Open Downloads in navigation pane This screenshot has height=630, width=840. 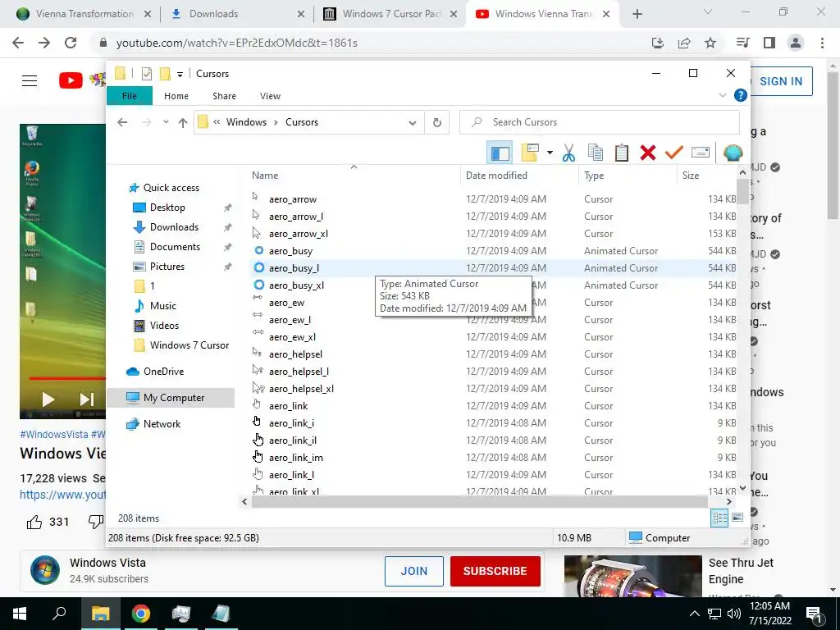[174, 227]
